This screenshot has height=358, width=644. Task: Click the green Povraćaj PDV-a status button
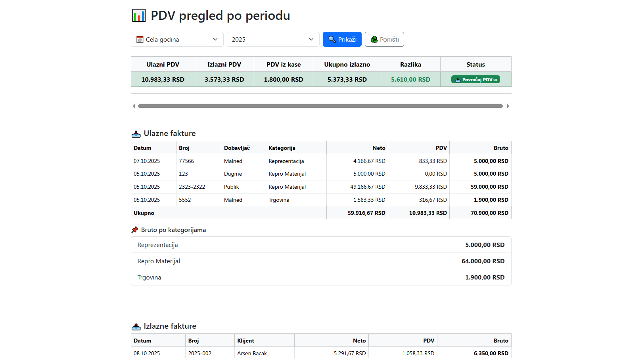tap(475, 79)
